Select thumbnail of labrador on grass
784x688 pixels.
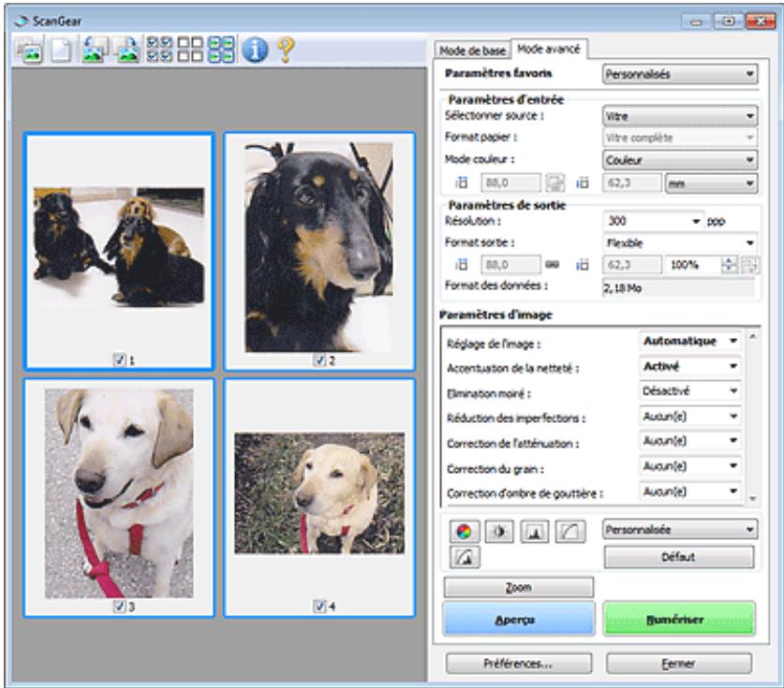point(319,498)
